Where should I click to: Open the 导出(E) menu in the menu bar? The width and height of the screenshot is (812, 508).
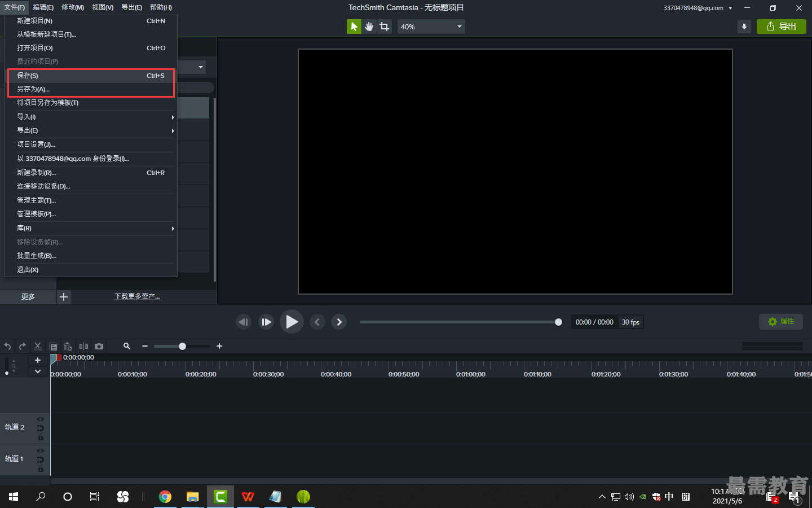[x=132, y=7]
